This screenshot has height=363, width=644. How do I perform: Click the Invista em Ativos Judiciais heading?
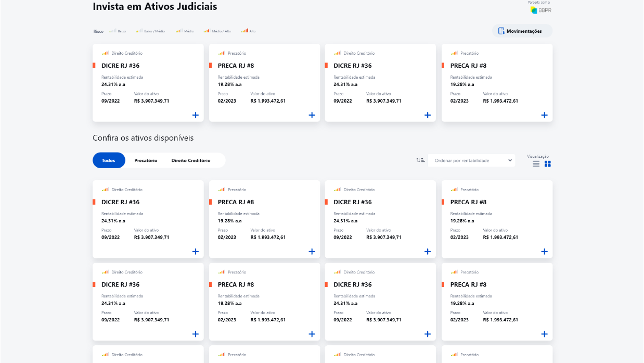pyautogui.click(x=154, y=7)
